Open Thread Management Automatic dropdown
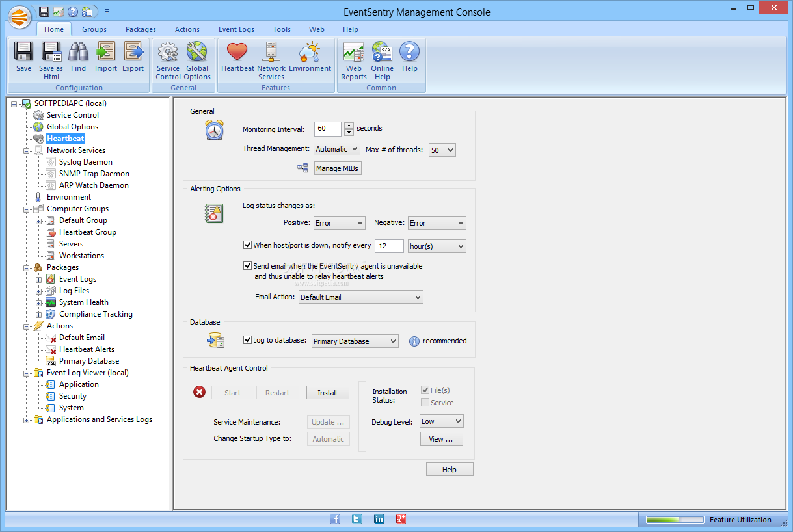 (336, 149)
